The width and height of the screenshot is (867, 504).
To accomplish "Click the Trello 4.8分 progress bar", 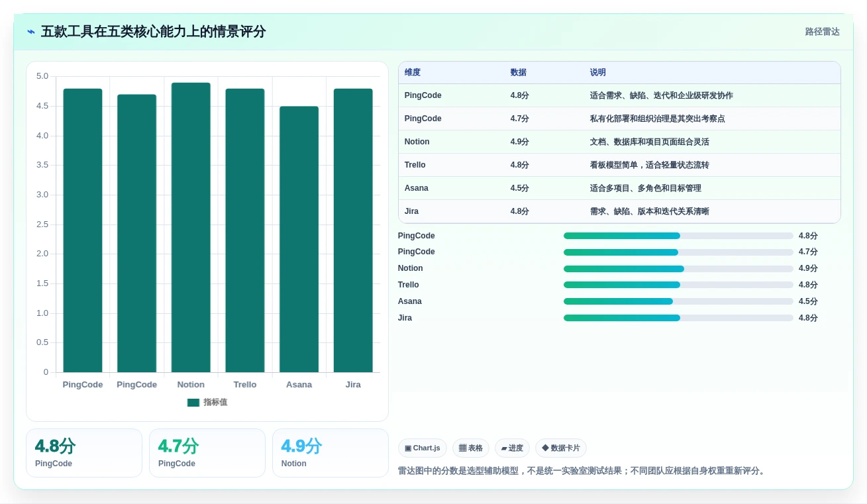I will [x=678, y=285].
